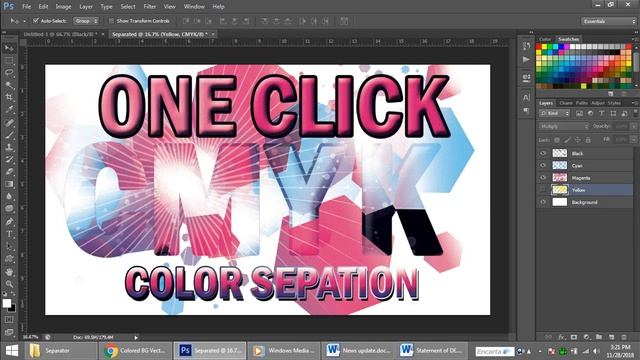The image size is (640, 360).
Task: Select the Zoom tool
Action: pos(9,284)
